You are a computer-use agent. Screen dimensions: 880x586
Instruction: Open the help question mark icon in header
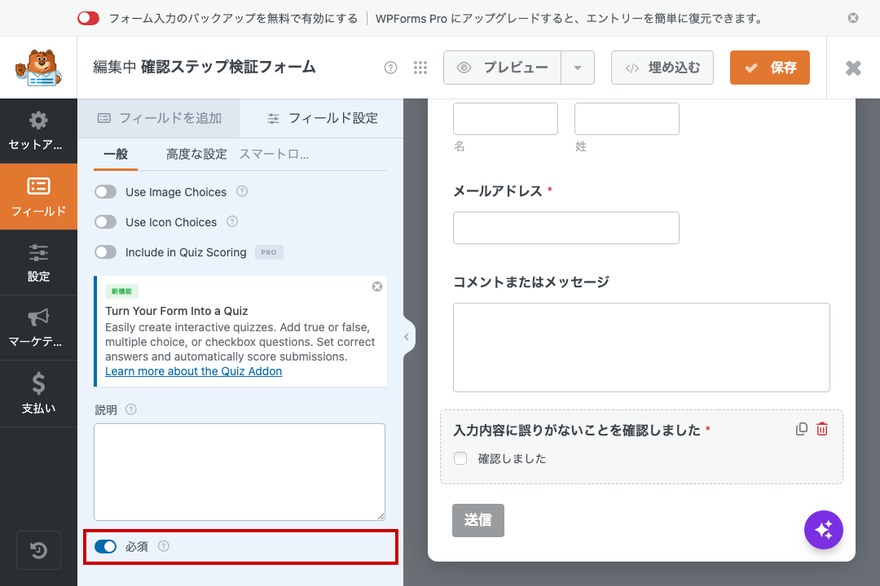click(x=391, y=68)
